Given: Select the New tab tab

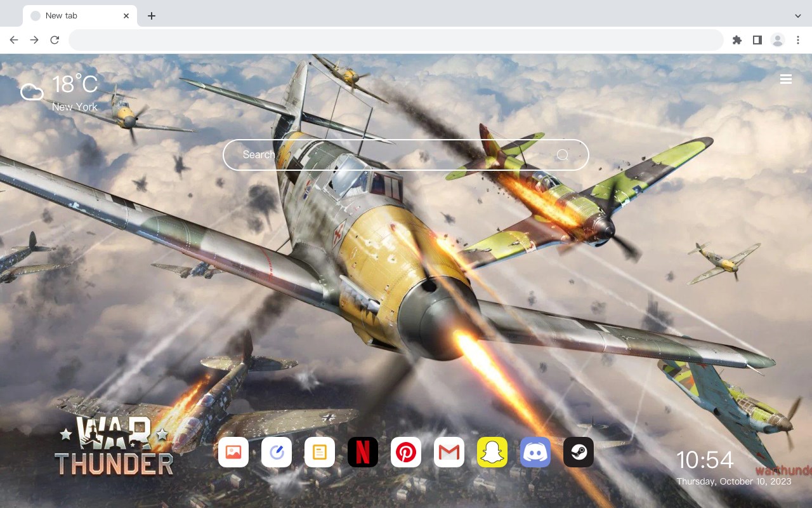Looking at the screenshot, I should coord(80,16).
